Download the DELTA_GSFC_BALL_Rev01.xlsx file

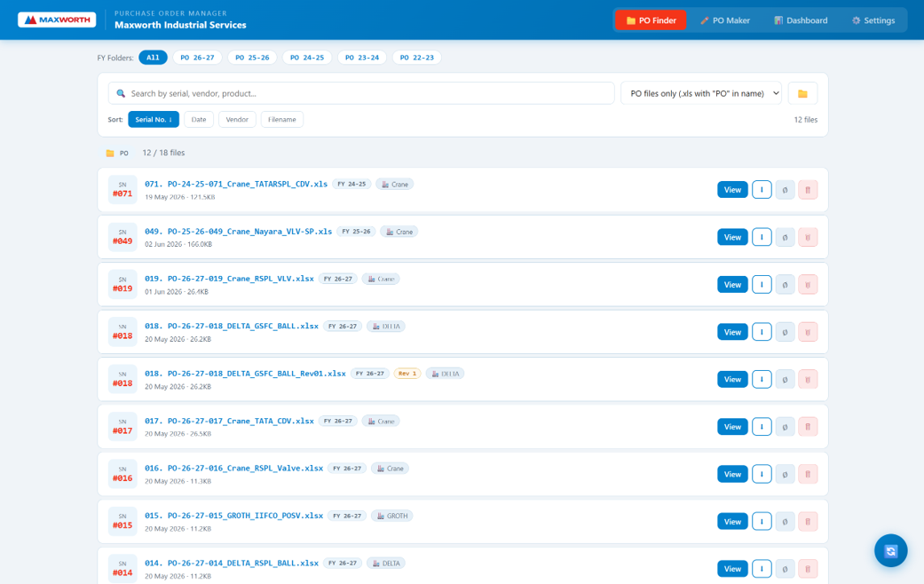click(x=762, y=380)
